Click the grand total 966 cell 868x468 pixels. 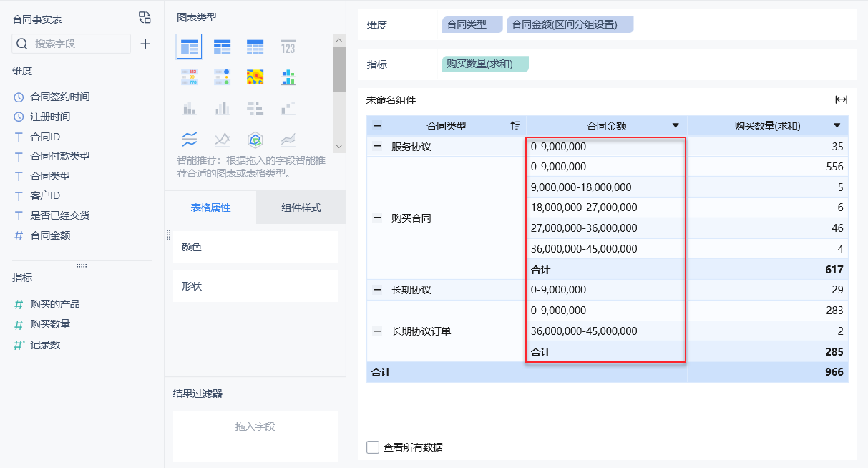768,372
